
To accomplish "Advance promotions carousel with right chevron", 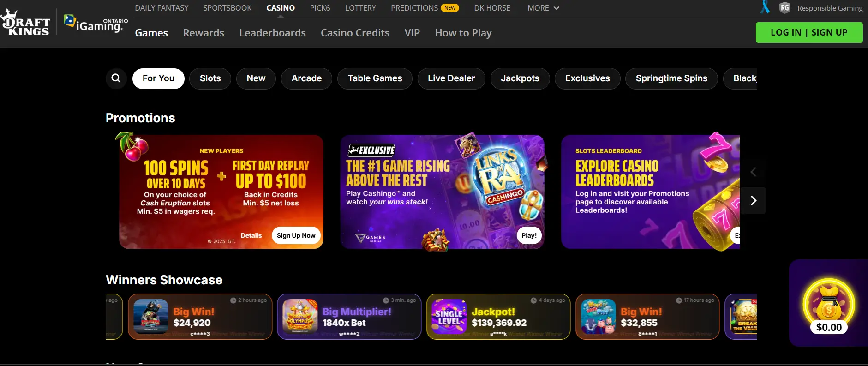I will click(753, 200).
